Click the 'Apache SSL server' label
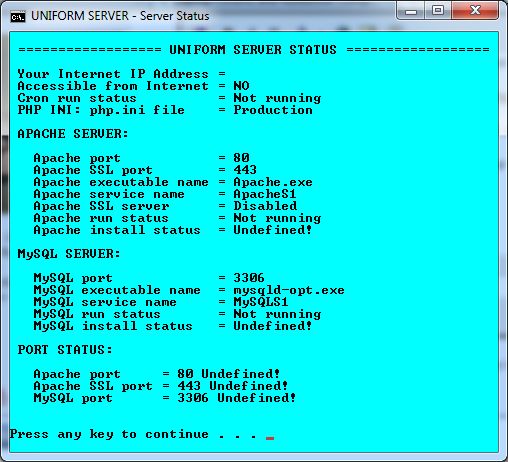The image size is (508, 462). tap(101, 206)
